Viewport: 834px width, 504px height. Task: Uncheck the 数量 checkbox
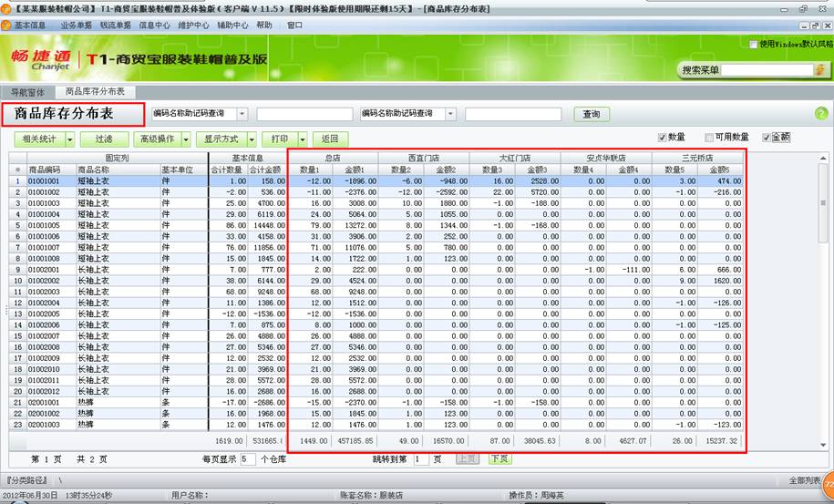662,138
